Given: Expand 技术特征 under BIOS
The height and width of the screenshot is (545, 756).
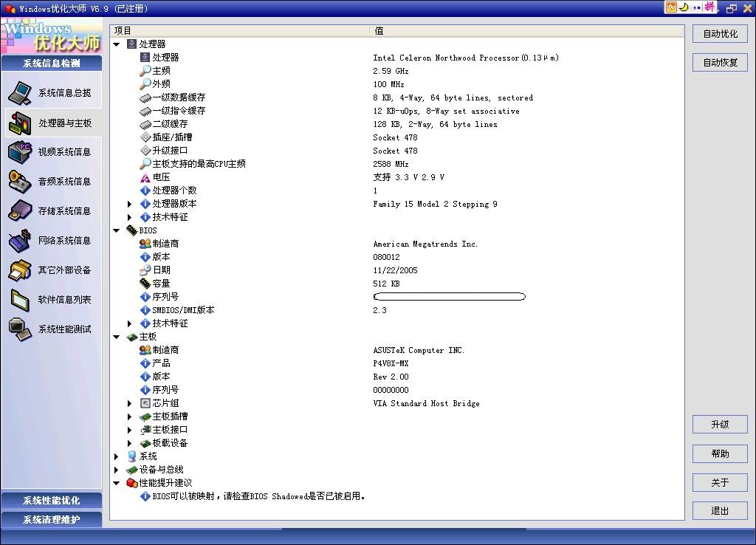Looking at the screenshot, I should pos(130,323).
